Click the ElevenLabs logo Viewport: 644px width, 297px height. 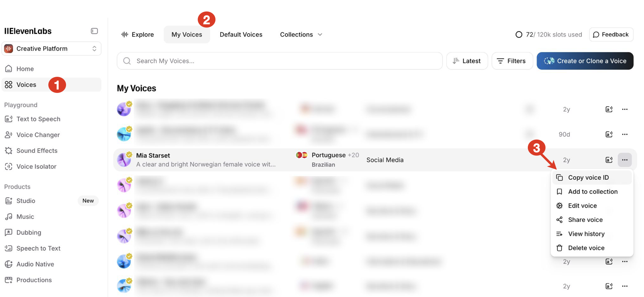click(28, 31)
